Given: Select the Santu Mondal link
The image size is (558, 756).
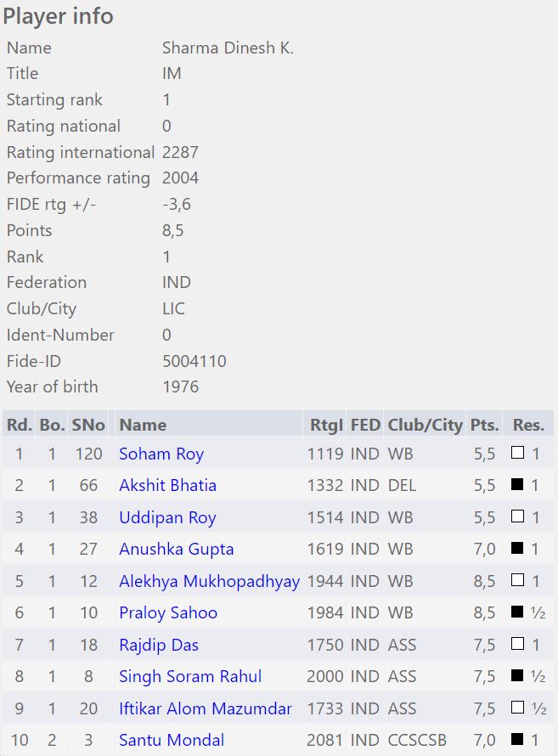Looking at the screenshot, I should point(172,740).
